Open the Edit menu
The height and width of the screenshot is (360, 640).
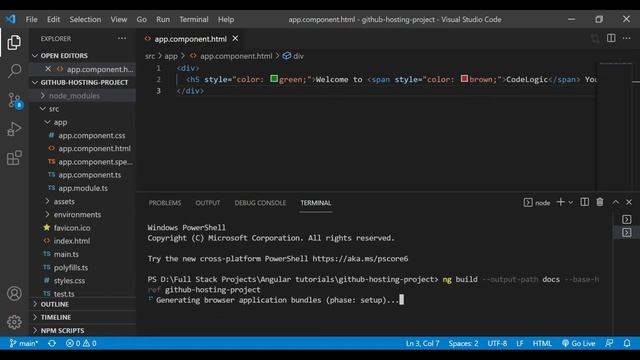pyautogui.click(x=53, y=19)
